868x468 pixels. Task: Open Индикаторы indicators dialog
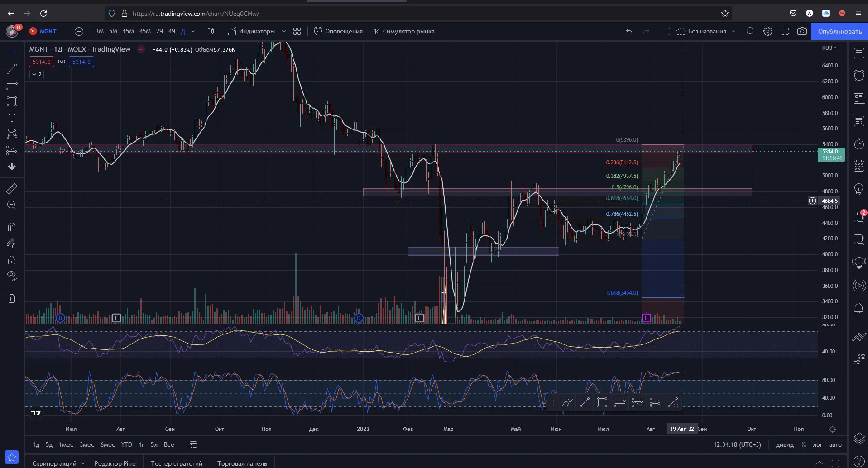click(251, 31)
